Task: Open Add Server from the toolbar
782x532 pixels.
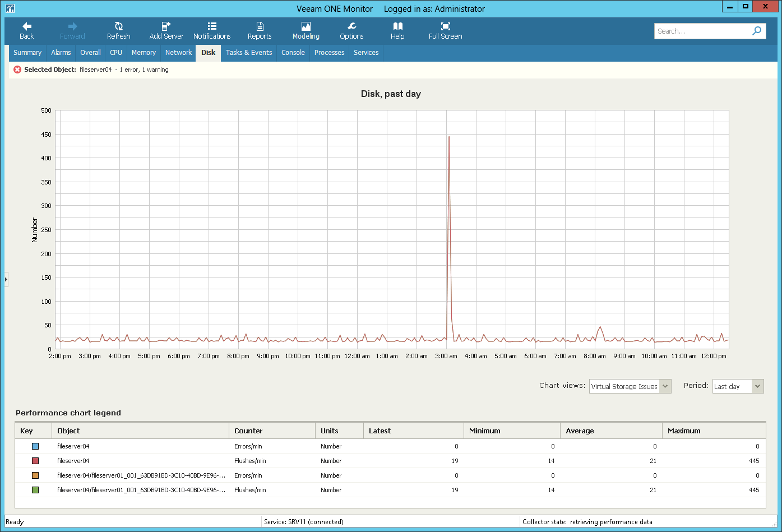Action: click(166, 31)
